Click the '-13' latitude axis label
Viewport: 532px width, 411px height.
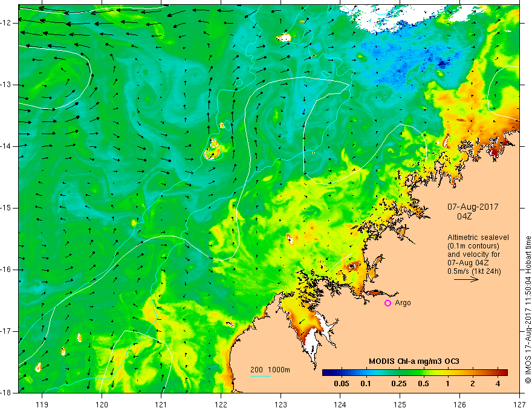click(7, 85)
